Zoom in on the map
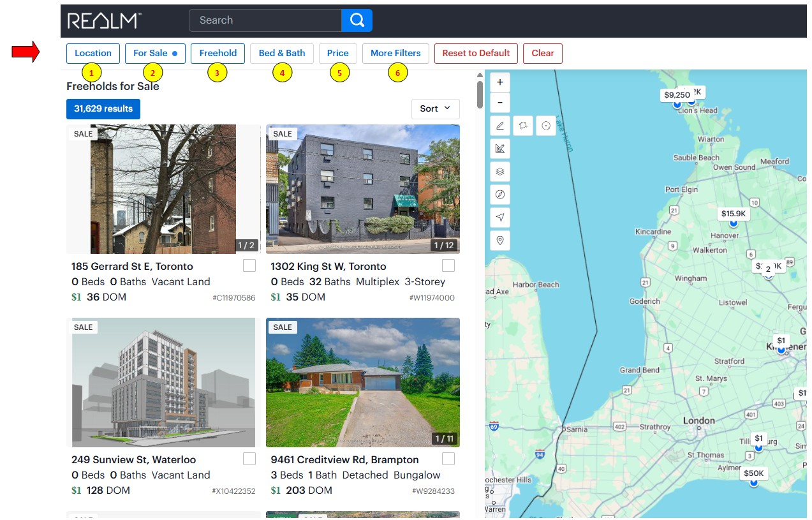812x520 pixels. (x=500, y=82)
